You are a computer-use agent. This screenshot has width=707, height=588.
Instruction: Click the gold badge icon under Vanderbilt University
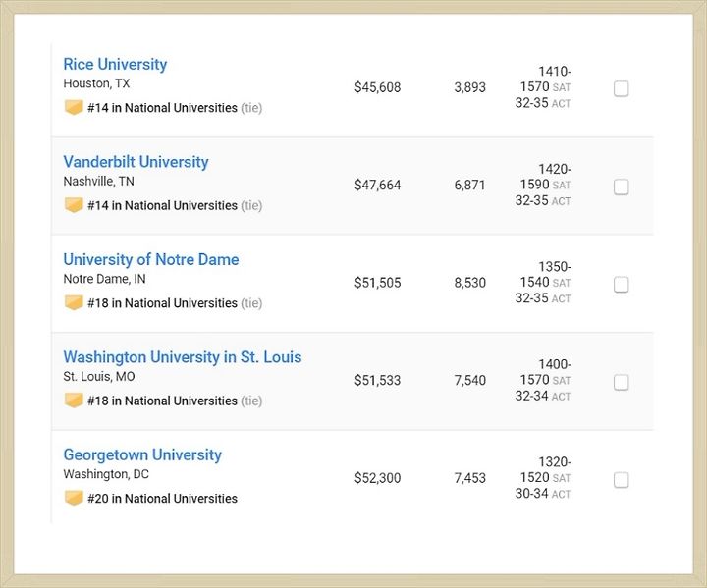(74, 205)
